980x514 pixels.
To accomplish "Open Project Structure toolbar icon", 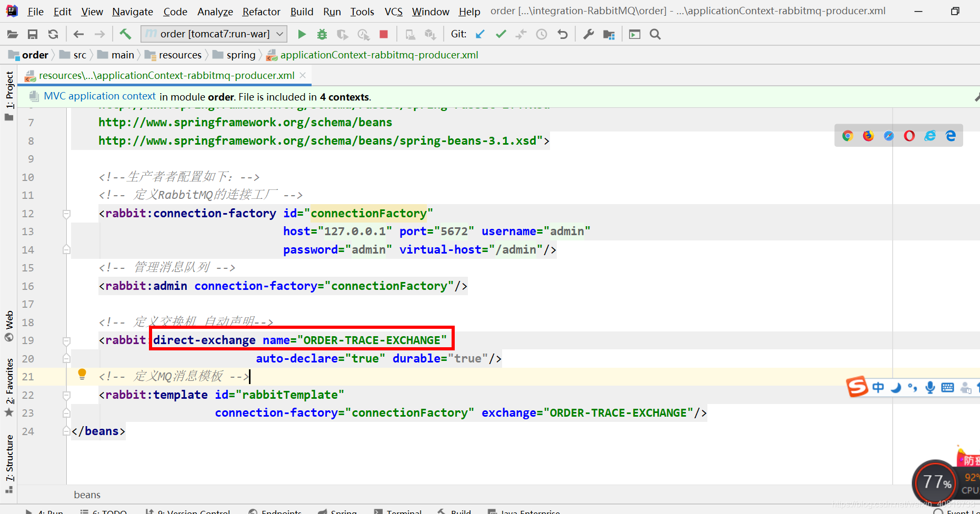I will click(x=609, y=34).
